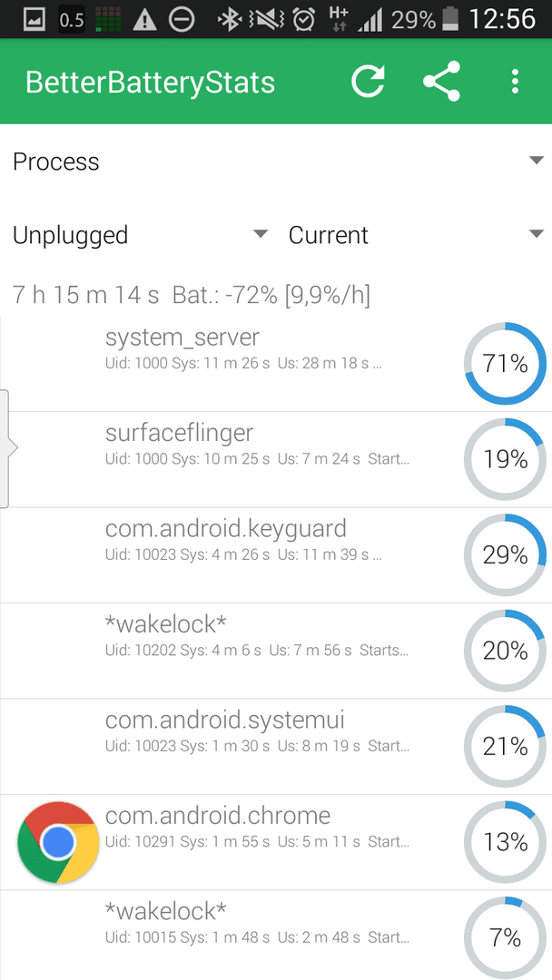
Task: Tap the alarm clock status bar icon
Action: pyautogui.click(x=304, y=20)
